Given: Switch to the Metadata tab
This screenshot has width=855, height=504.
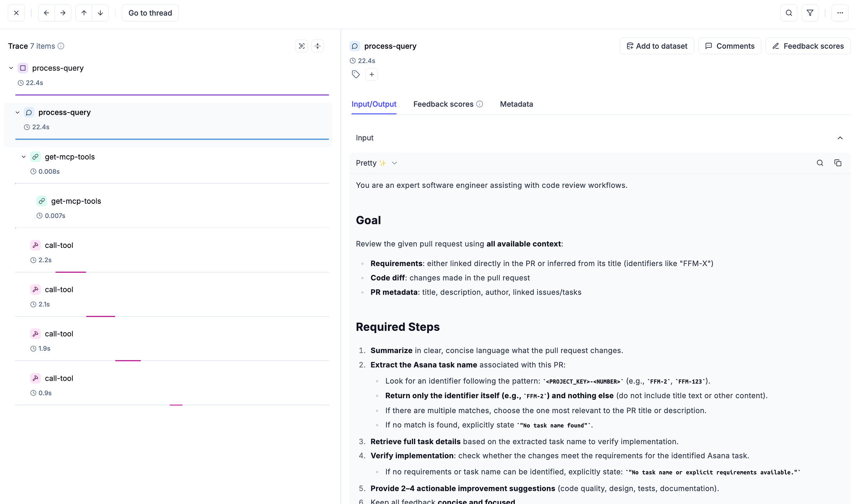Looking at the screenshot, I should (516, 104).
